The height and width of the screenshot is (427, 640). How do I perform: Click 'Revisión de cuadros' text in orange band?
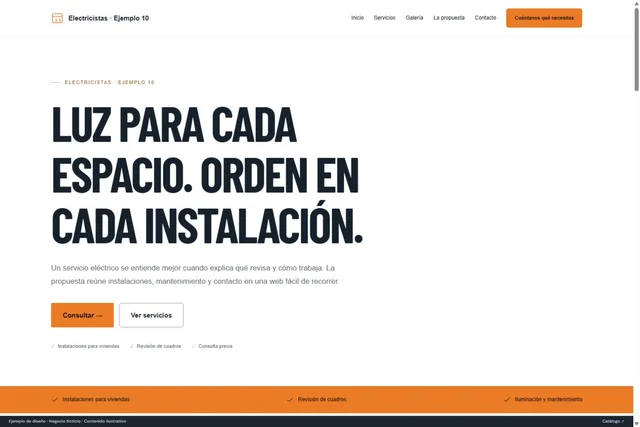point(322,399)
